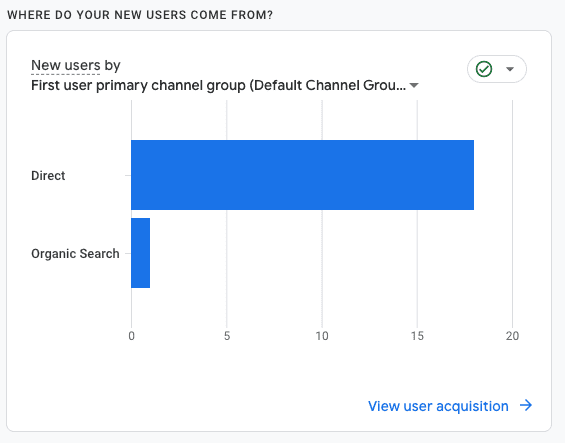Click the axis value '20'
The height and width of the screenshot is (443, 565).
point(512,336)
